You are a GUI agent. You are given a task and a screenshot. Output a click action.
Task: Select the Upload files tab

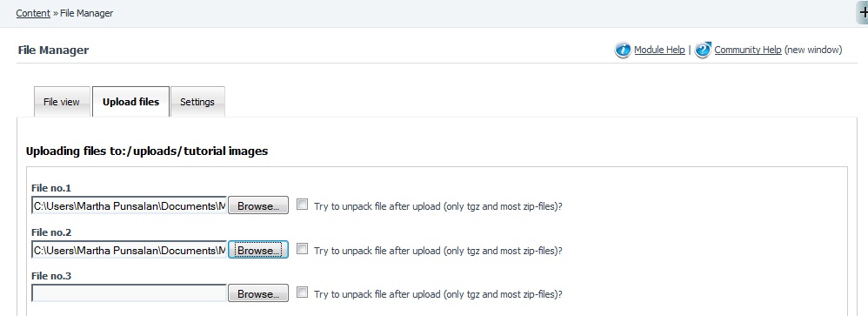click(130, 102)
